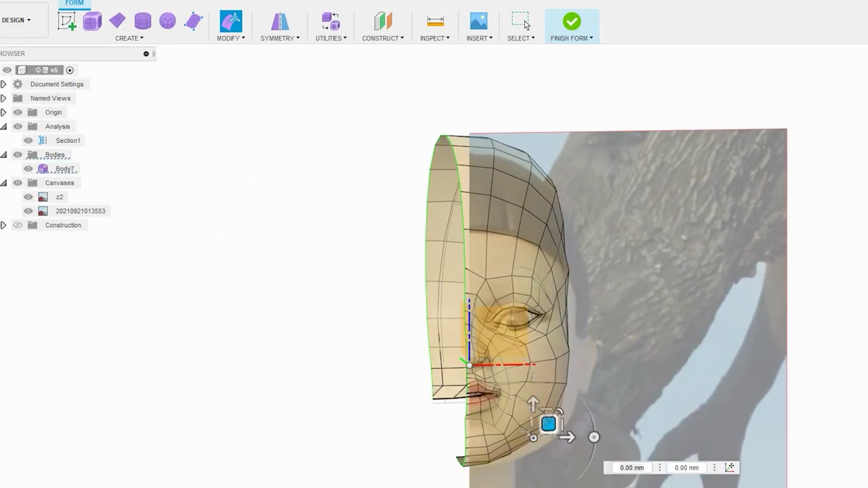Click the Body7 form body icon
The width and height of the screenshot is (868, 488).
pyautogui.click(x=43, y=169)
